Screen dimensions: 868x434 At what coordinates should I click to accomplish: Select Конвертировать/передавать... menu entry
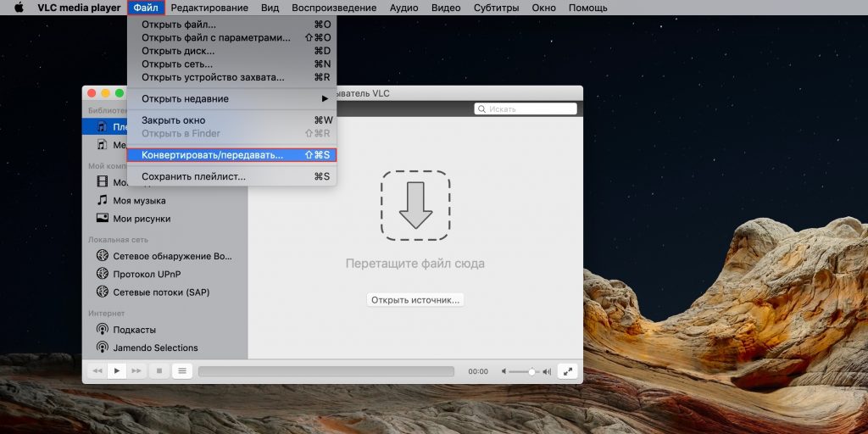click(232, 155)
